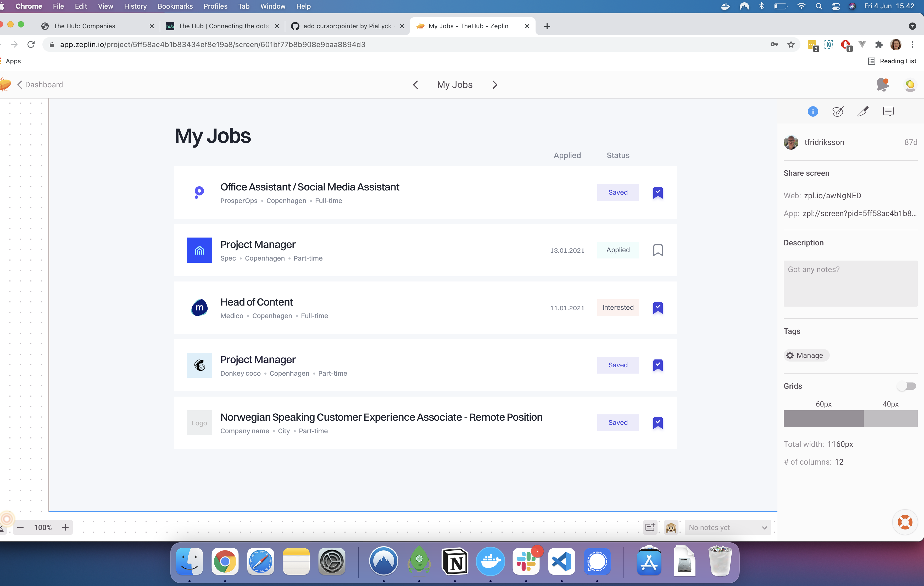Open Notion from the Dock
This screenshot has width=924, height=586.
[x=455, y=561]
